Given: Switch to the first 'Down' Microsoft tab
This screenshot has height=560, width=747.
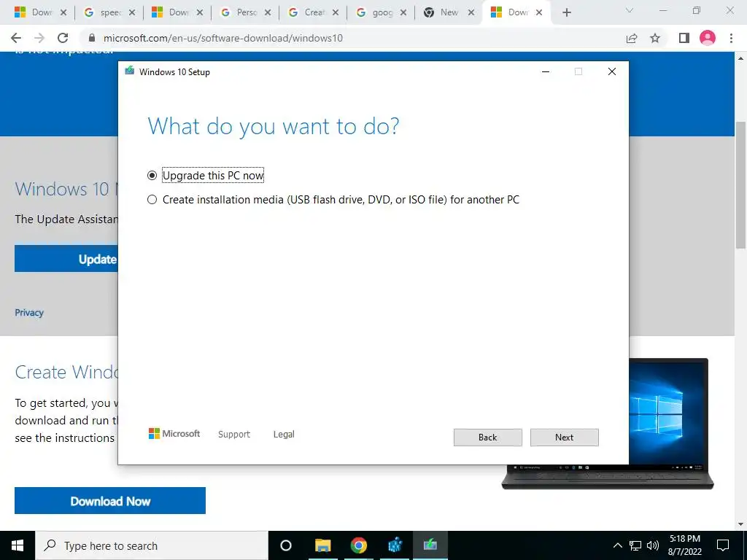Looking at the screenshot, I should coord(39,12).
